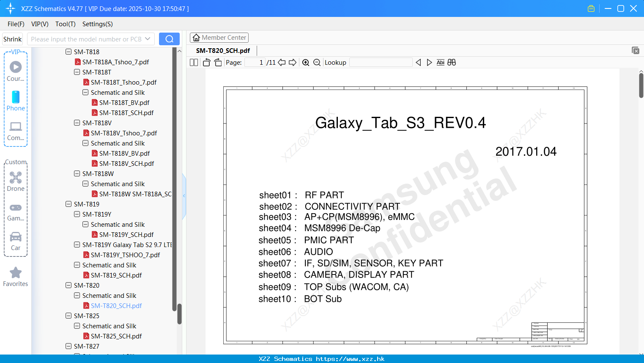Zoom in on the schematic

click(306, 62)
